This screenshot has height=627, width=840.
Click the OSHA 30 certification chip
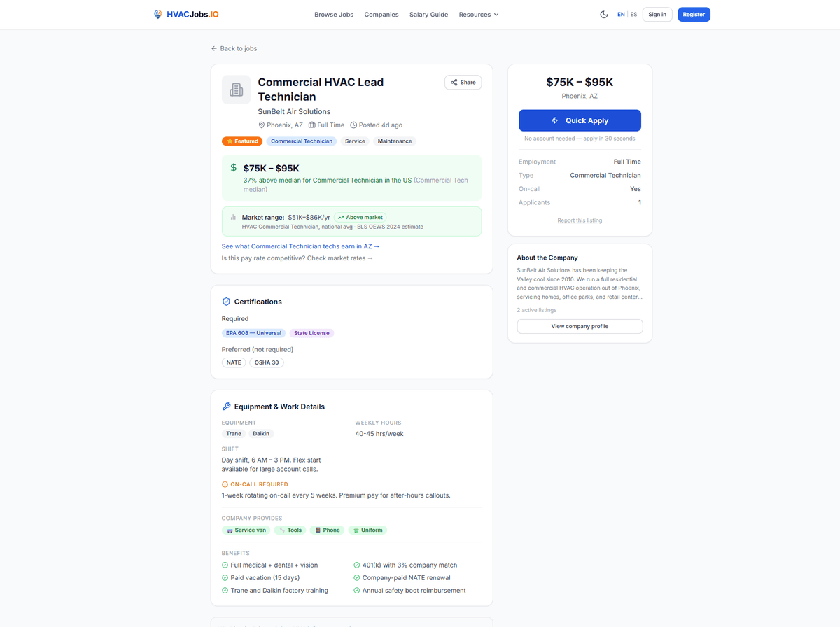pos(267,362)
